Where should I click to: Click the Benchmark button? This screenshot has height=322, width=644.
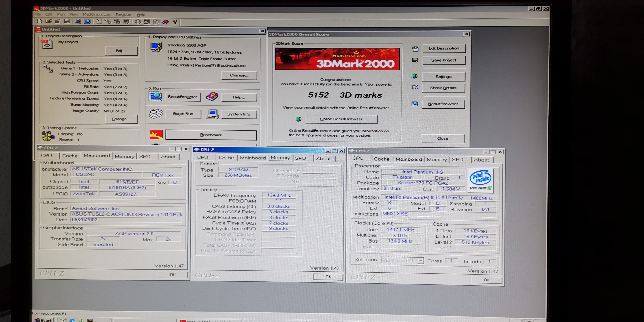(211, 135)
